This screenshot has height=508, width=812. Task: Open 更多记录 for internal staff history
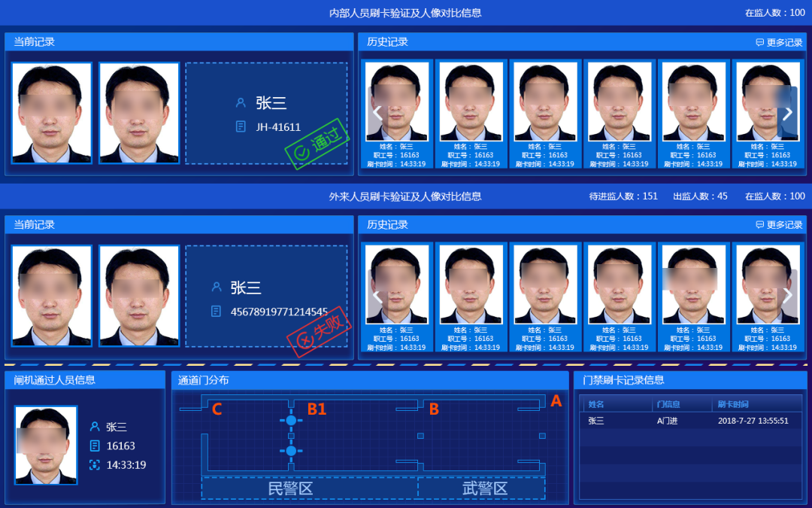tap(780, 43)
